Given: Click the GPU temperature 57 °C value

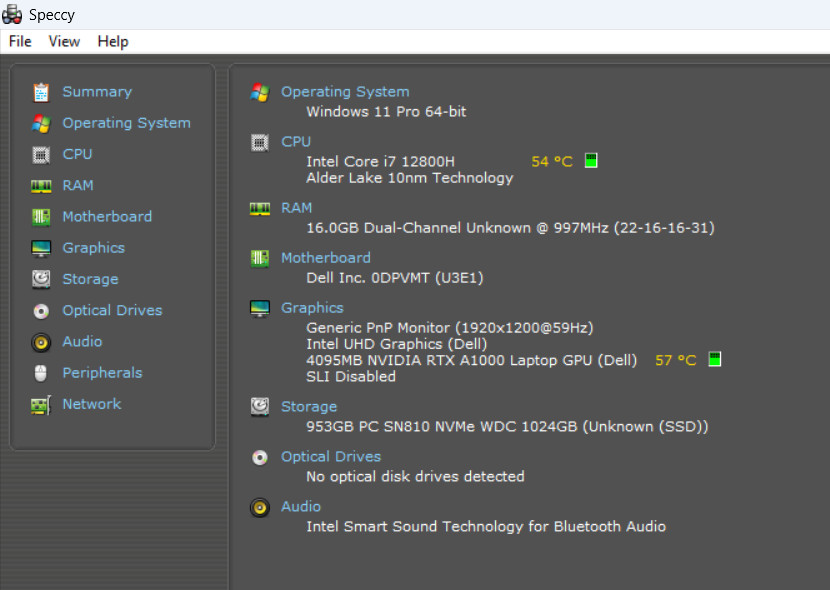Looking at the screenshot, I should [x=675, y=360].
